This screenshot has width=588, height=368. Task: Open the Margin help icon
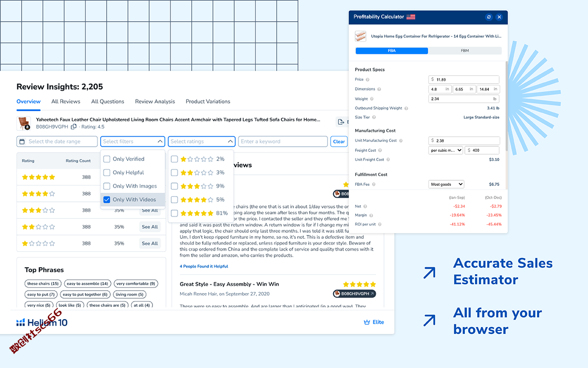point(371,215)
